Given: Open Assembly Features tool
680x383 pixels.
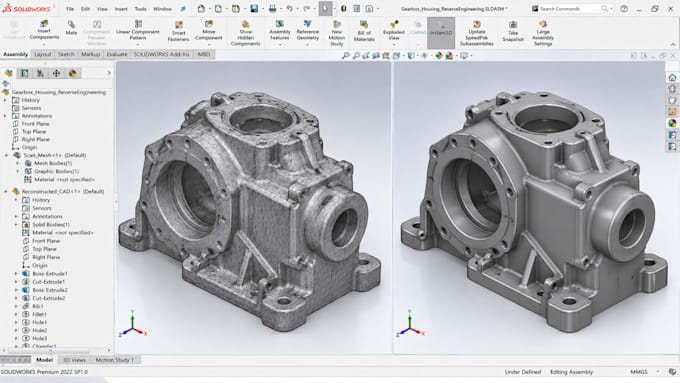Looking at the screenshot, I should coord(280,30).
